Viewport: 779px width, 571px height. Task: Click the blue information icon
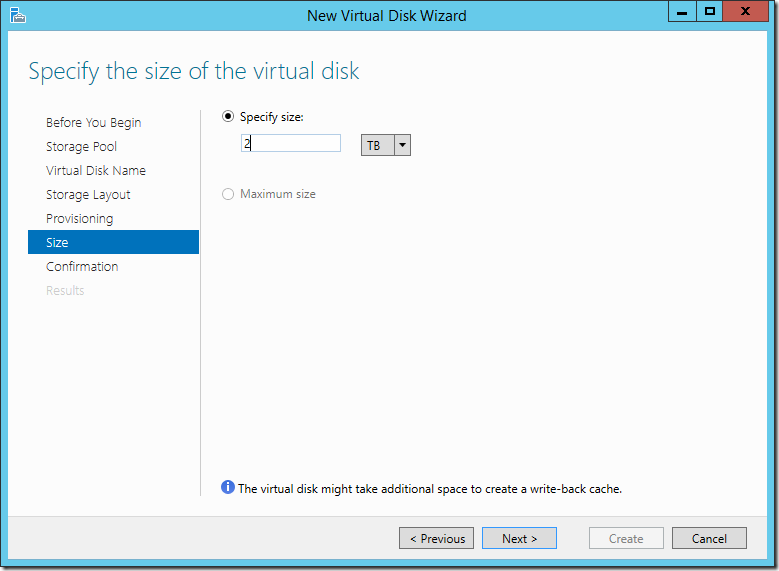pos(228,488)
